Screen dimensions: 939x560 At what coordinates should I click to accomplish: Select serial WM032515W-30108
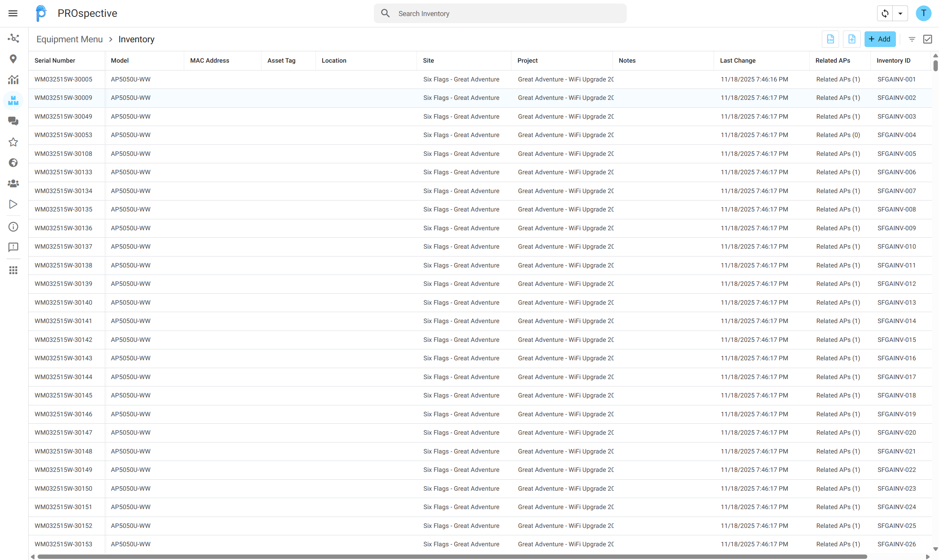63,154
